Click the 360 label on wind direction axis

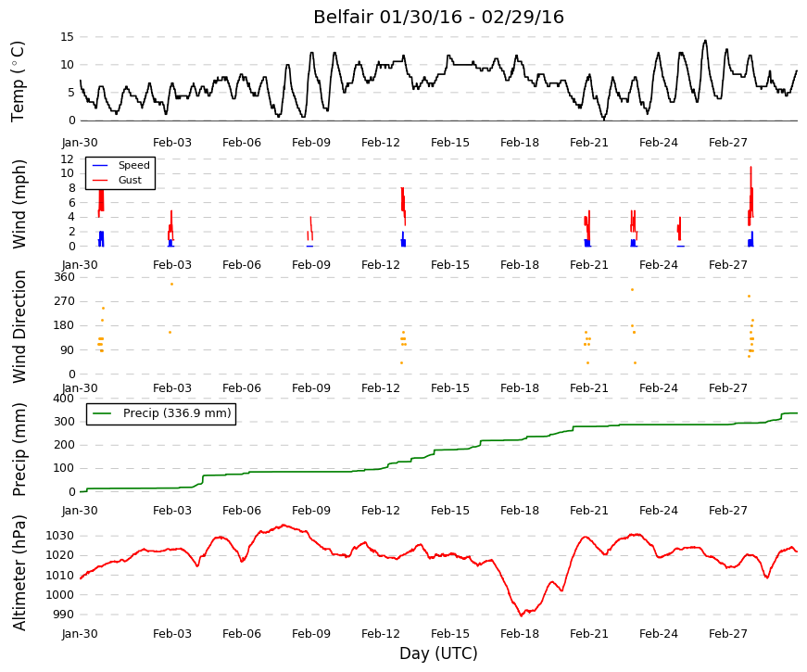click(64, 277)
